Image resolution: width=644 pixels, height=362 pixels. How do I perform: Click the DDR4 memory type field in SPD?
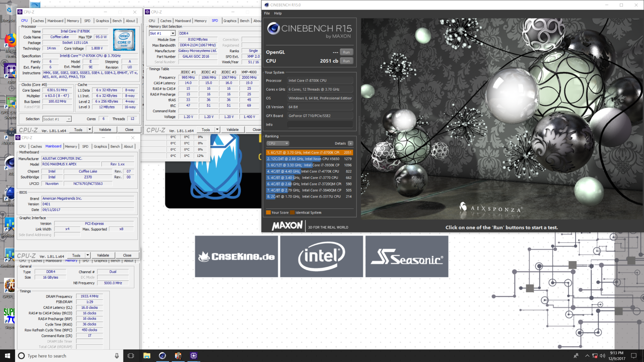[x=219, y=34]
